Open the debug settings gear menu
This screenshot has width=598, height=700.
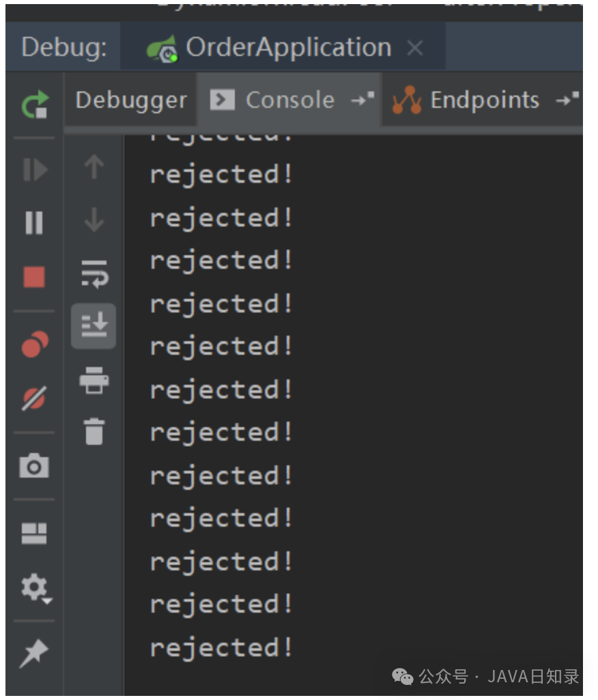(x=34, y=587)
